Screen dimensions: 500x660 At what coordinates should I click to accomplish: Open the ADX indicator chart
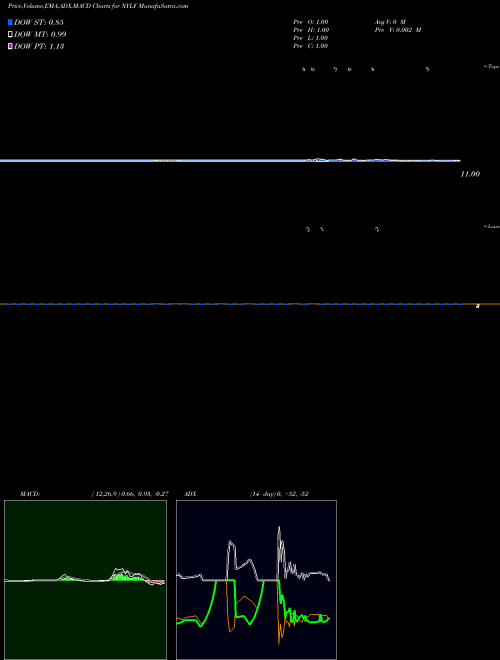(256, 580)
